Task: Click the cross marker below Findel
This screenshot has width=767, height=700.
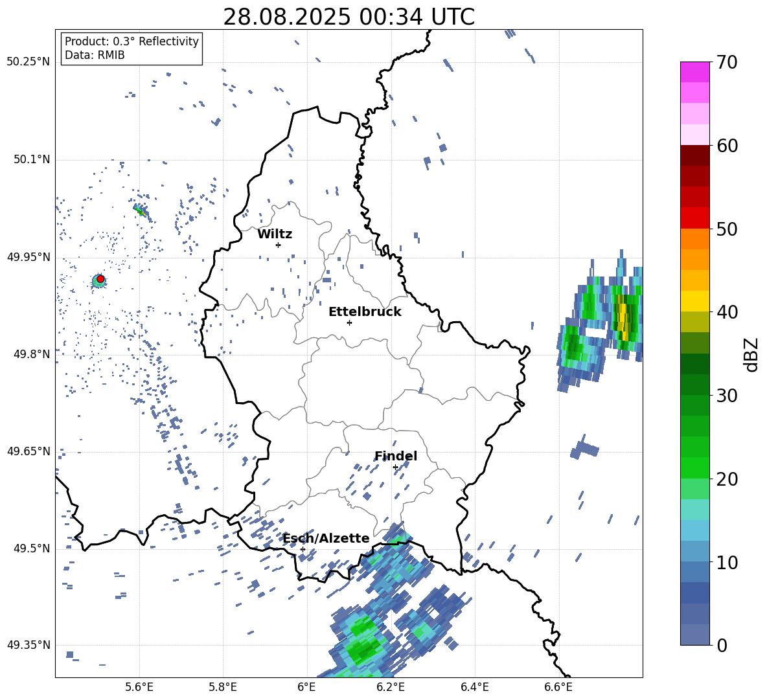Action: pyautogui.click(x=395, y=468)
